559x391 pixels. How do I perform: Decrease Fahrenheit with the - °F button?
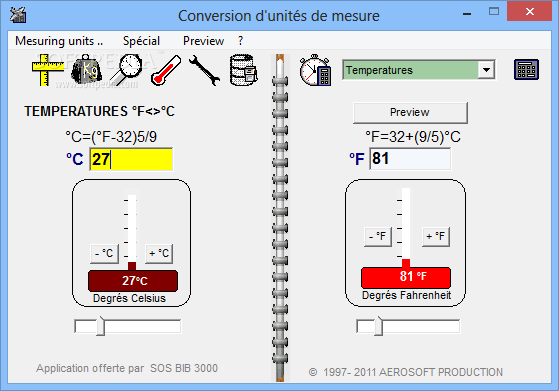click(x=378, y=237)
